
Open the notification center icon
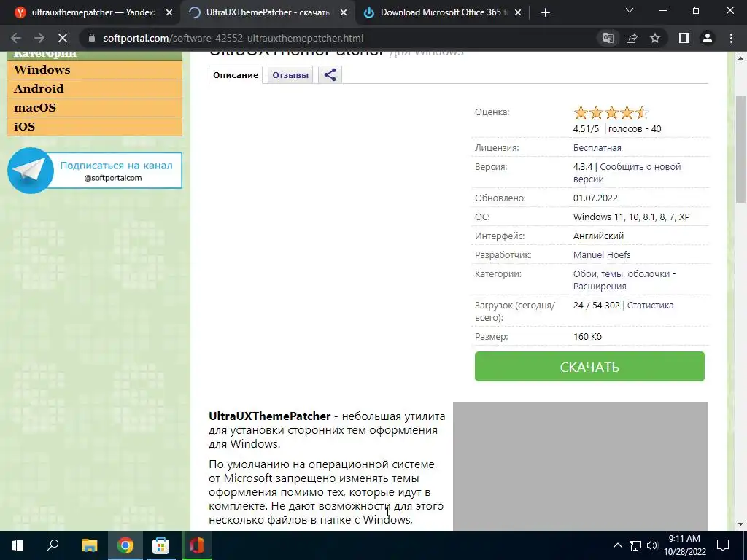[723, 545]
